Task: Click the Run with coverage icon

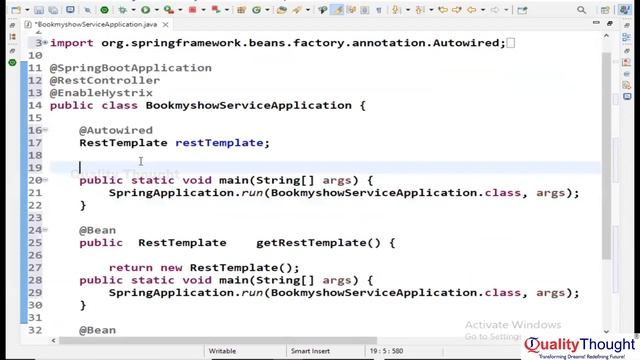Action: 169,10
